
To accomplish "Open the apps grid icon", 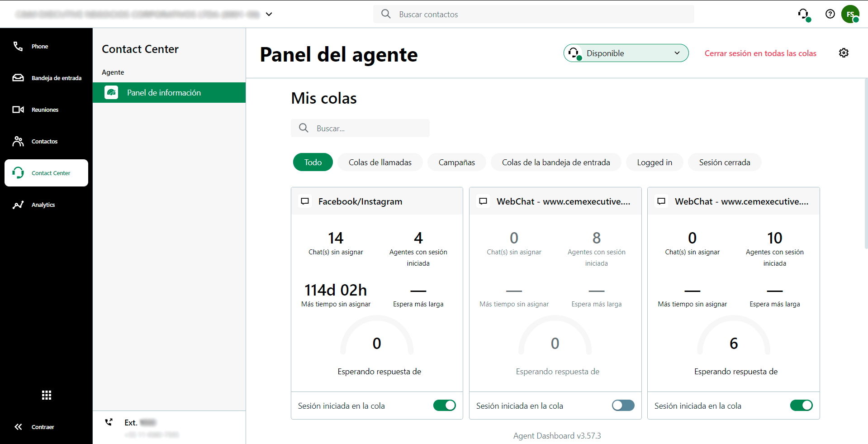I will click(46, 395).
